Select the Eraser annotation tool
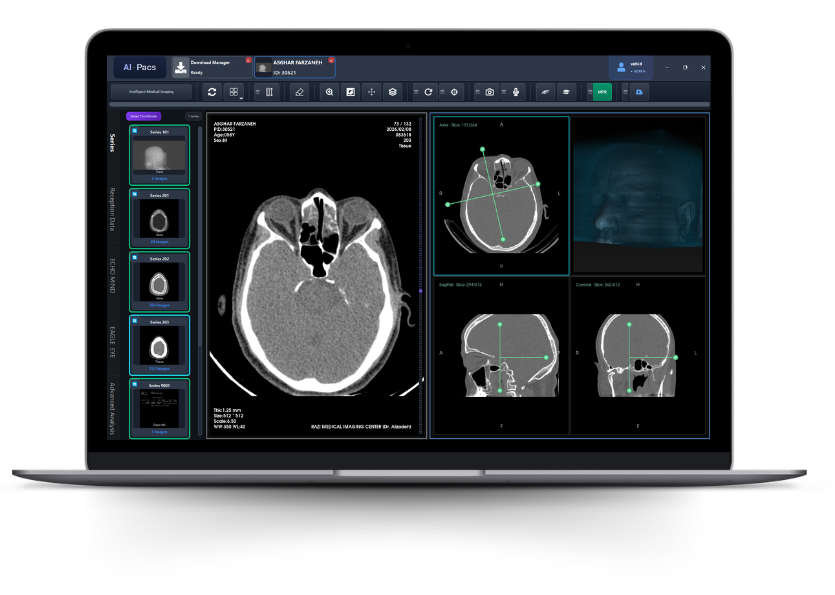This screenshot has width=835, height=595. (299, 91)
